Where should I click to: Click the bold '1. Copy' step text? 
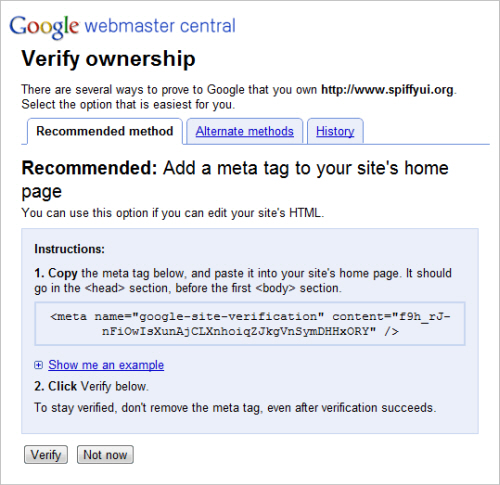56,274
